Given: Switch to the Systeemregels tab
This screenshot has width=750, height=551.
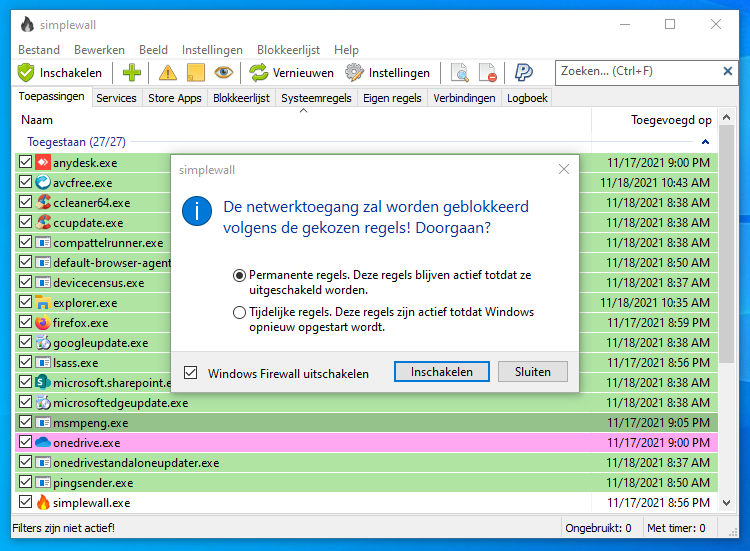Looking at the screenshot, I should click(x=316, y=98).
